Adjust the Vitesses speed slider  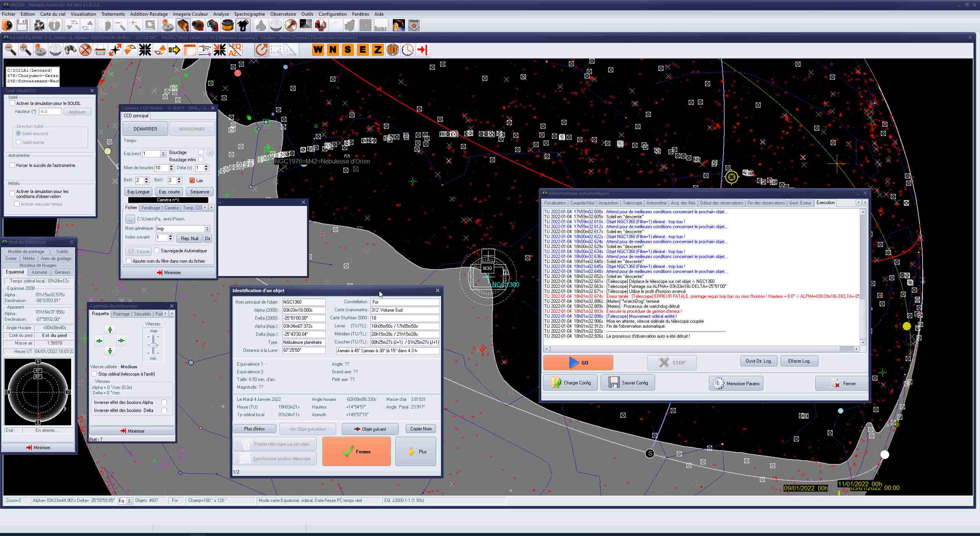(154, 345)
